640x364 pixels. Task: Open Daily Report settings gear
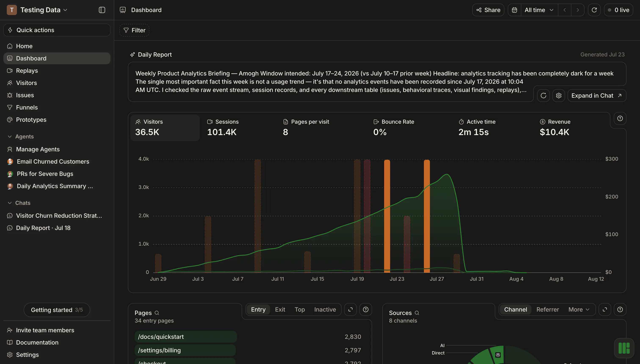tap(559, 96)
